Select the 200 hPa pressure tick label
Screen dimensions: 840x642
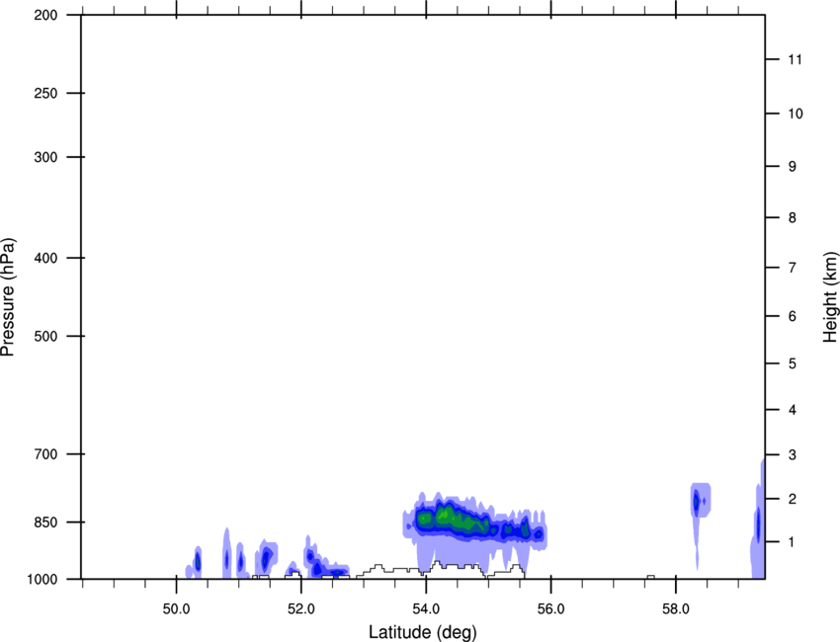tap(48, 16)
